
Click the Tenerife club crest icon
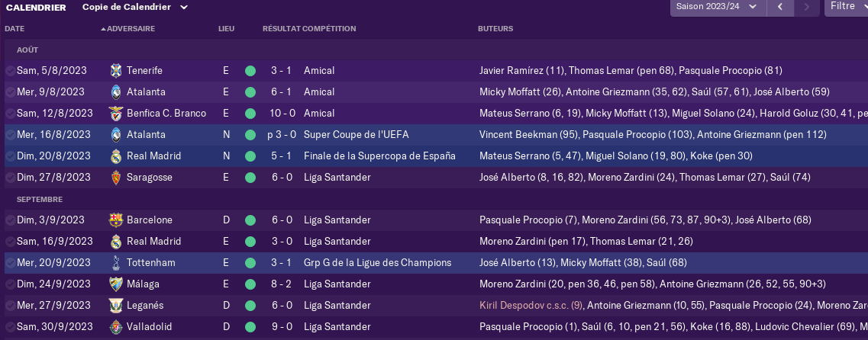click(116, 71)
